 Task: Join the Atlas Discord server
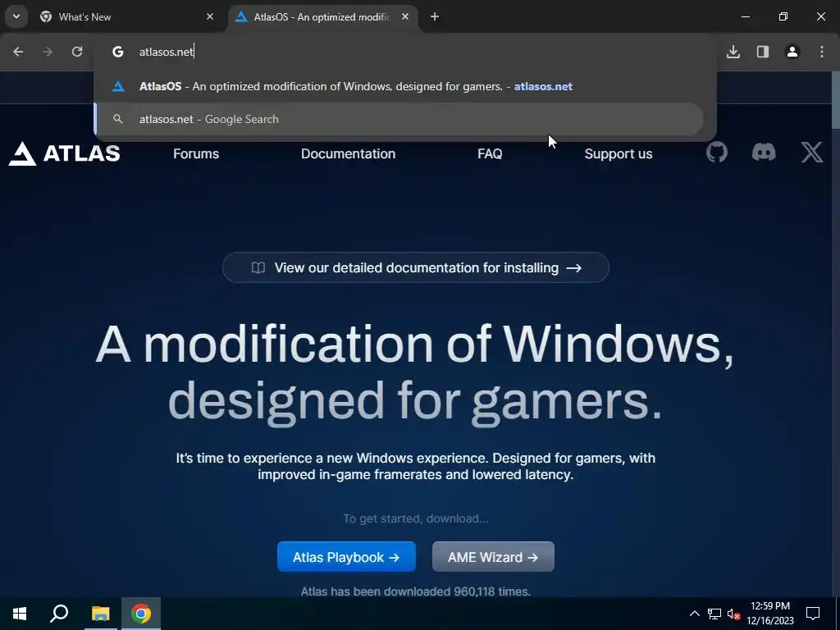tap(764, 153)
